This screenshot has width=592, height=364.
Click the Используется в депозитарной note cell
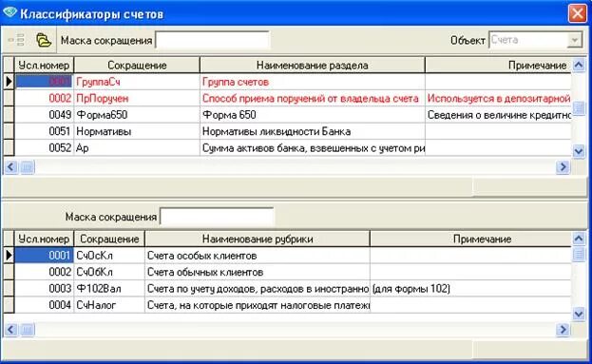point(498,98)
